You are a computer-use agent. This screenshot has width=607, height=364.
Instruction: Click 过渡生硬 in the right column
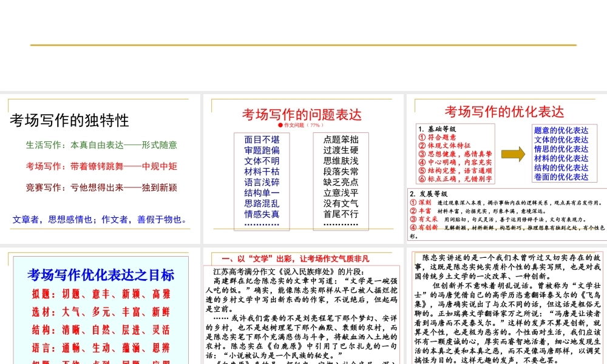point(341,150)
